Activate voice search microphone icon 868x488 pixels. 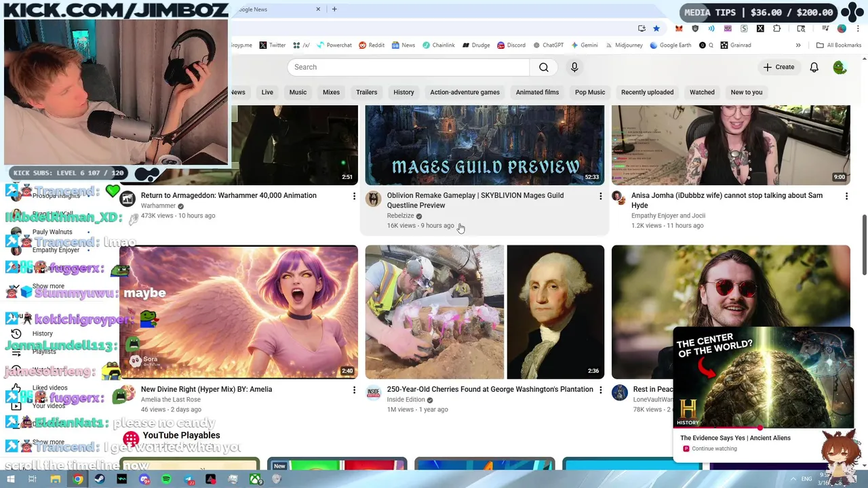point(574,67)
